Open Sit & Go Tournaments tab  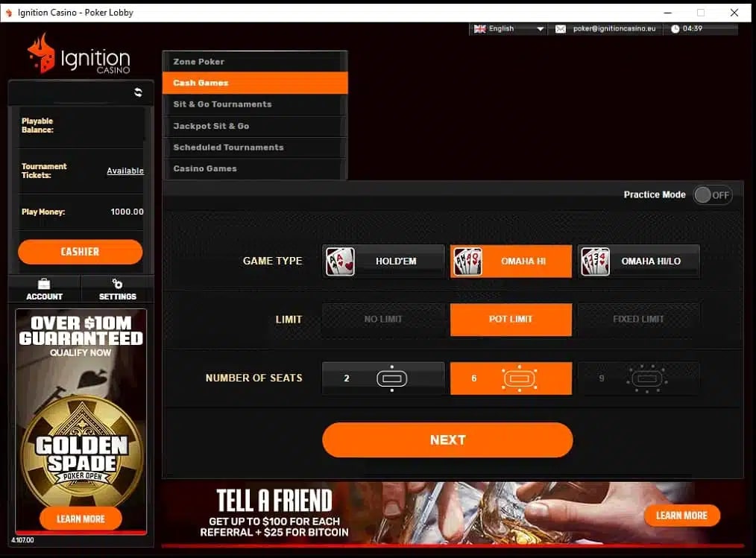coord(254,104)
